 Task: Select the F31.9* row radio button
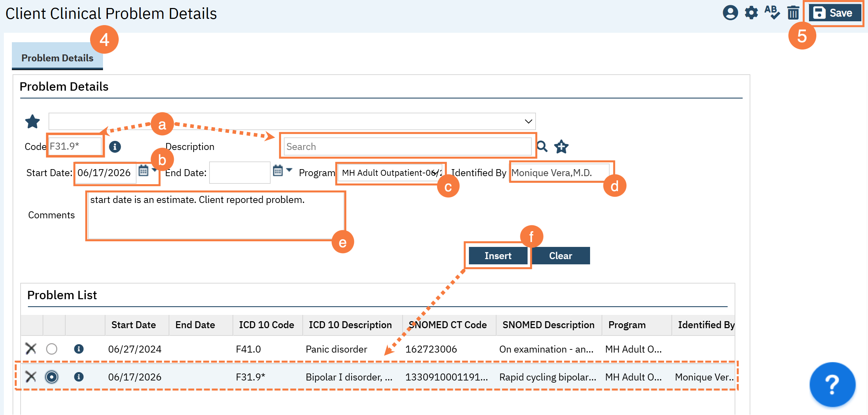[52, 377]
